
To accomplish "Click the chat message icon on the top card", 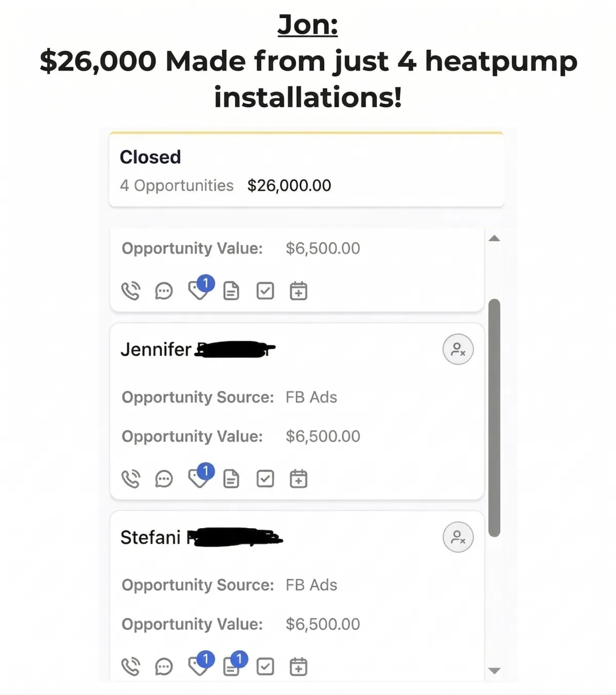I will tap(164, 291).
